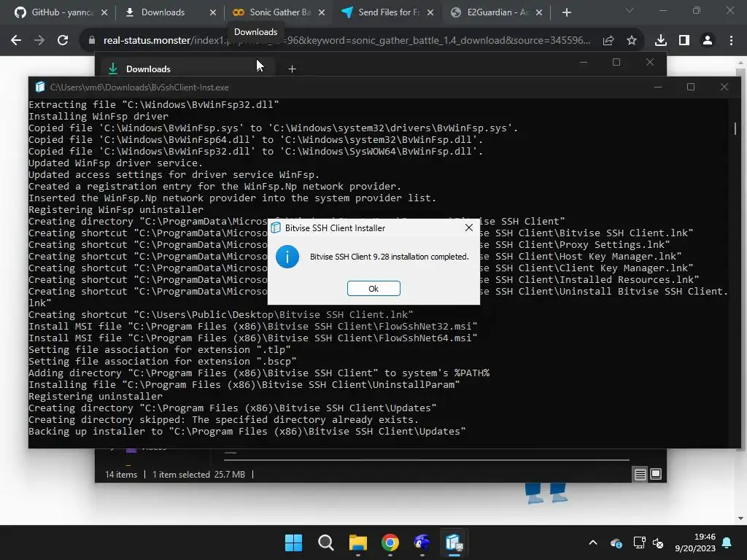The width and height of the screenshot is (747, 560).
Task: Close the Send Files tab
Action: point(430,12)
